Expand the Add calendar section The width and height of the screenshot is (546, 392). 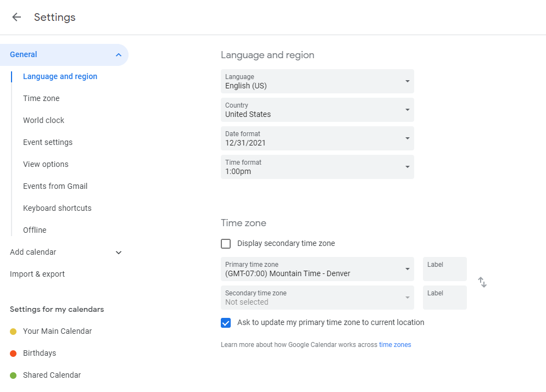(118, 253)
